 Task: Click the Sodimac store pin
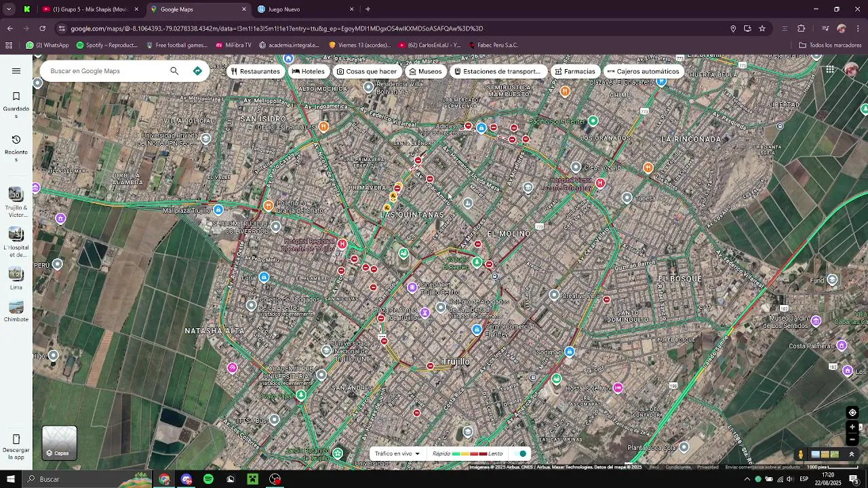click(570, 351)
